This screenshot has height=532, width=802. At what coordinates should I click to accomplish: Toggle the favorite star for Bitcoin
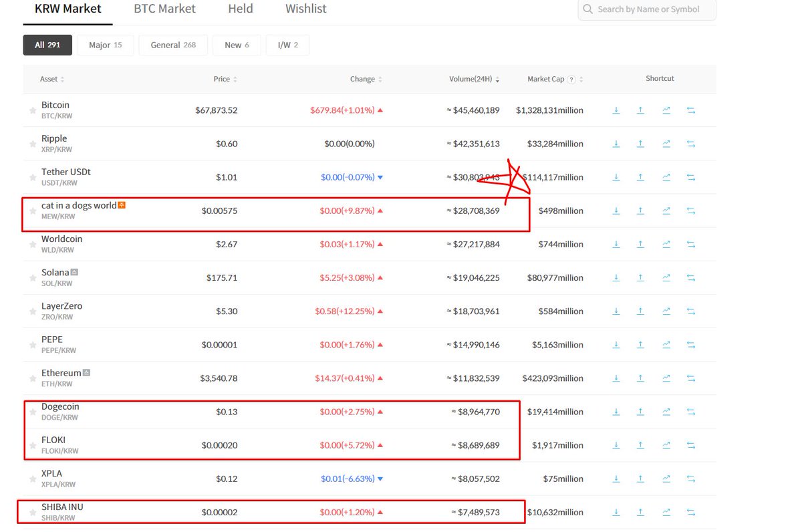coord(32,110)
